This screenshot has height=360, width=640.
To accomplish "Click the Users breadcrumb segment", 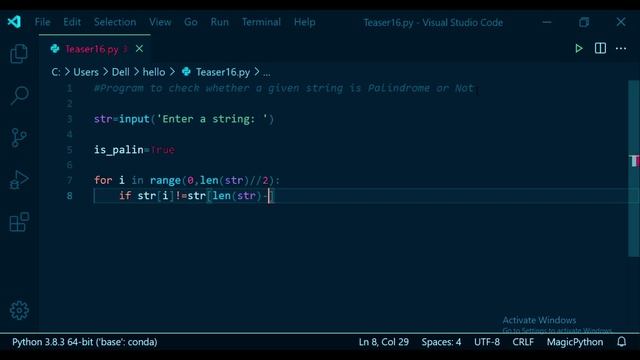I will [86, 72].
